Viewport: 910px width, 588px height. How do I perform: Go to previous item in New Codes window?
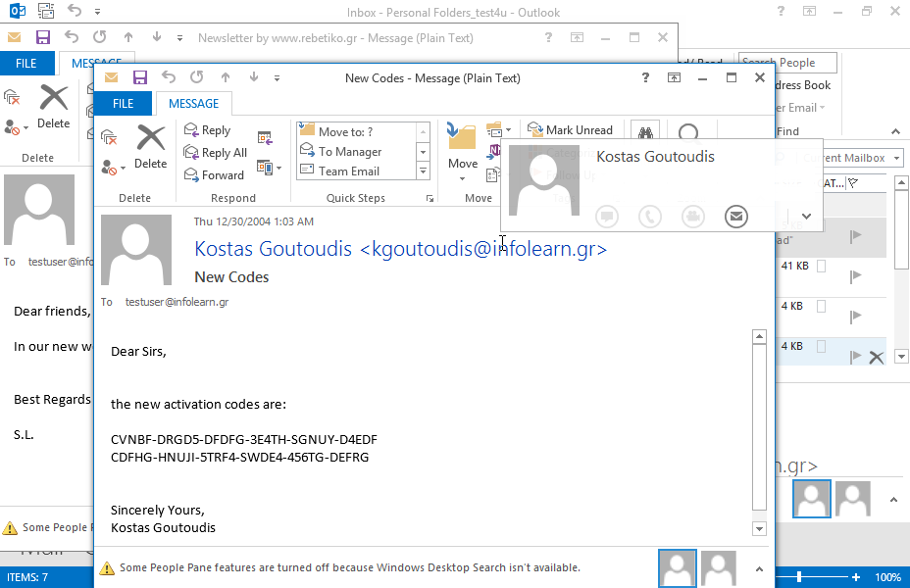click(226, 77)
